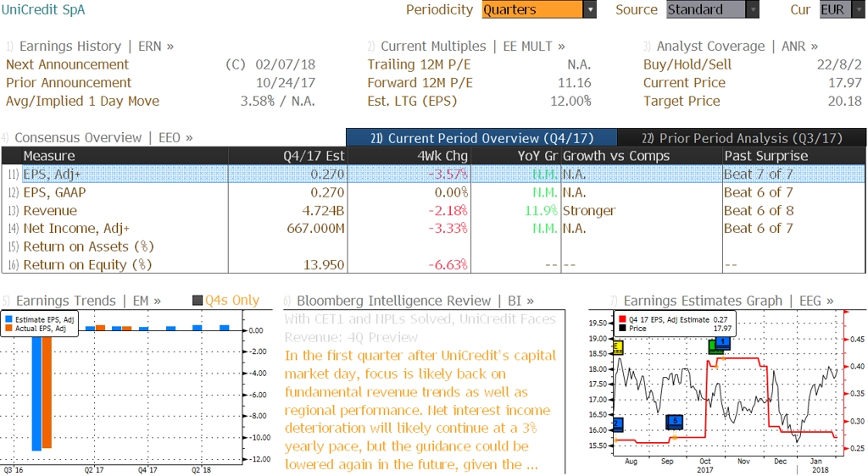The height and width of the screenshot is (476, 868).
Task: Click Net Income estimate 667.000M
Action: point(315,229)
